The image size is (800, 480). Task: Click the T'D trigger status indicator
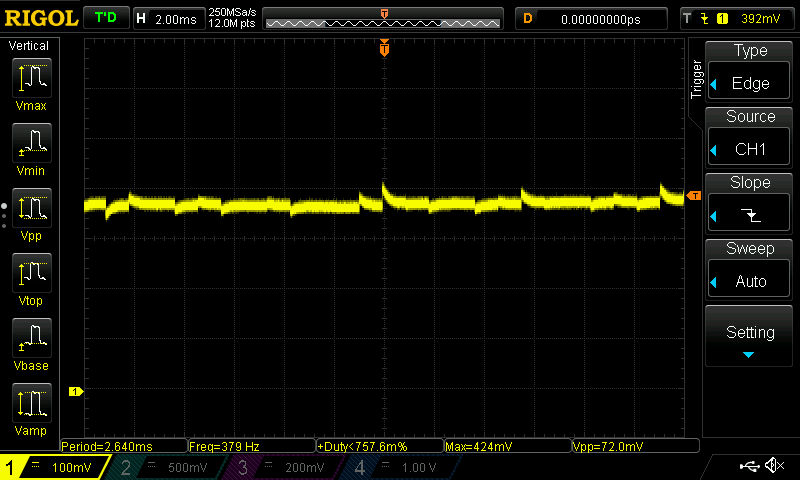[106, 18]
